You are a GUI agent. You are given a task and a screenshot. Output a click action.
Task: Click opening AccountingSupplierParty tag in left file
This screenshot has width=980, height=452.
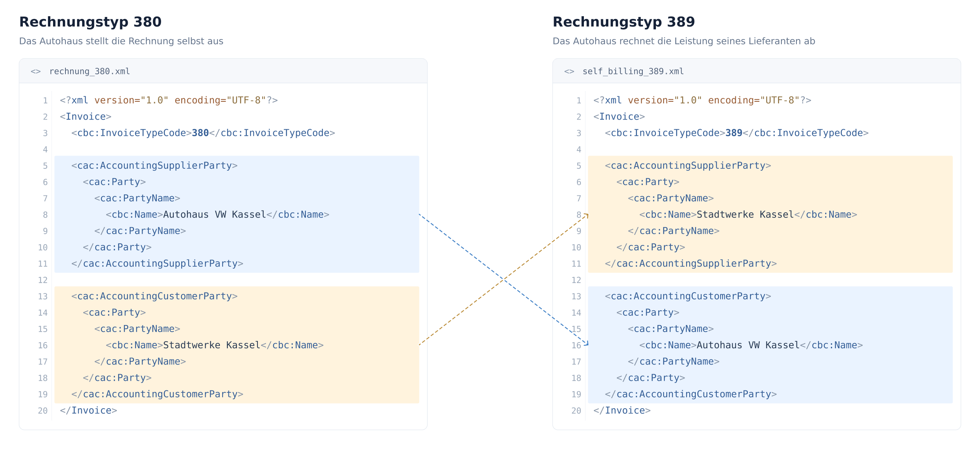pyautogui.click(x=154, y=166)
